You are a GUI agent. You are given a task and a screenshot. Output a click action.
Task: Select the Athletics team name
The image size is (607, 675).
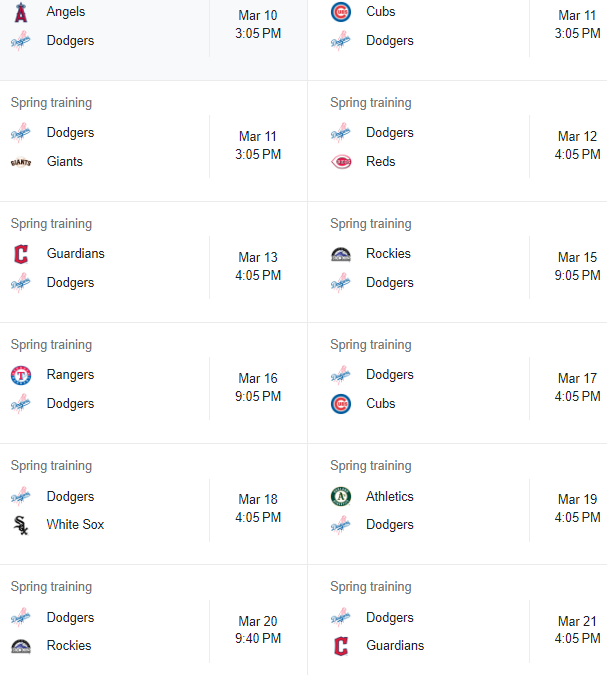390,496
